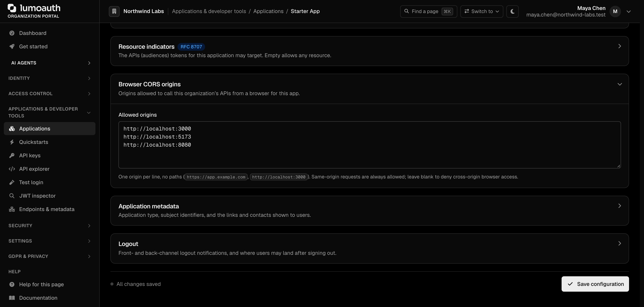Click the JWT inspector magnifier icon
This screenshot has height=307, width=644.
[12, 196]
